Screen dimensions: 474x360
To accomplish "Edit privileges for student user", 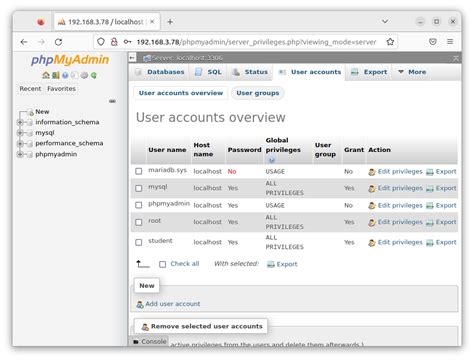I will [396, 242].
